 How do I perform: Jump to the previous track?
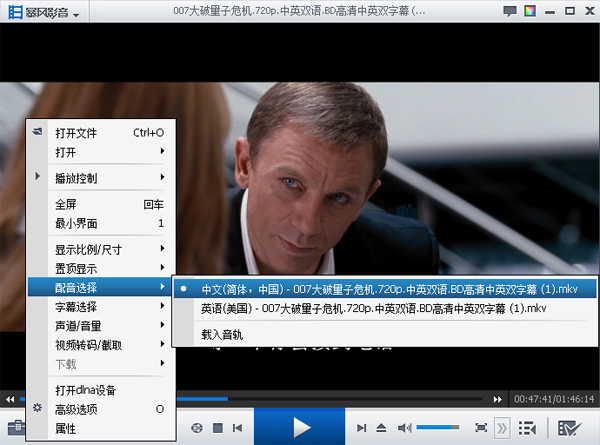pos(237,428)
